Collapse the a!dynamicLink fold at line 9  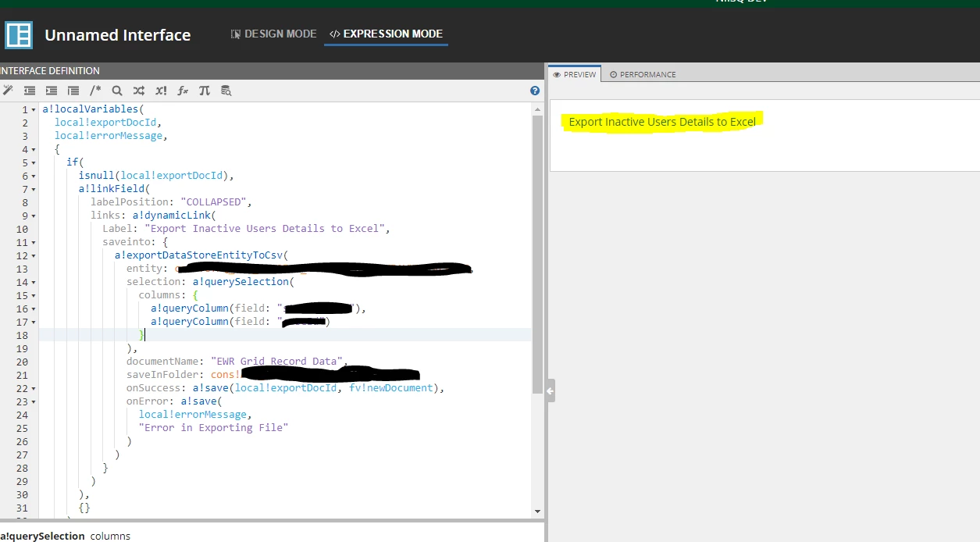tap(34, 216)
